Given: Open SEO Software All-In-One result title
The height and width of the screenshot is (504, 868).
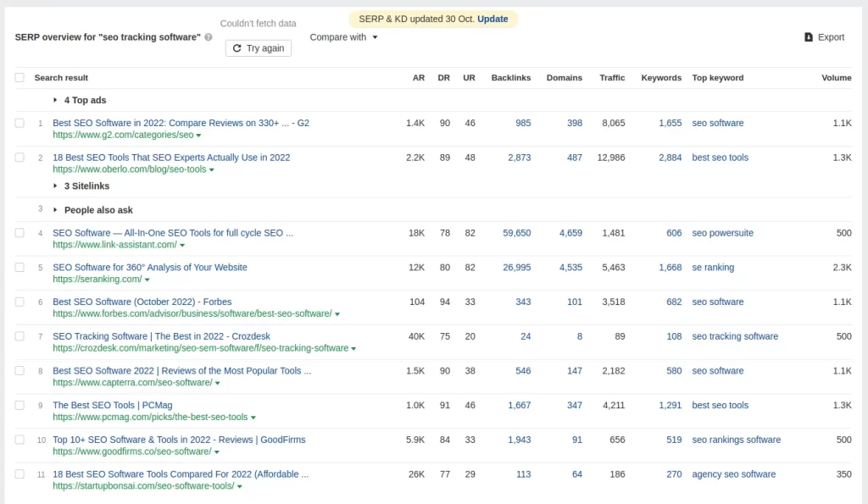Looking at the screenshot, I should tap(173, 233).
